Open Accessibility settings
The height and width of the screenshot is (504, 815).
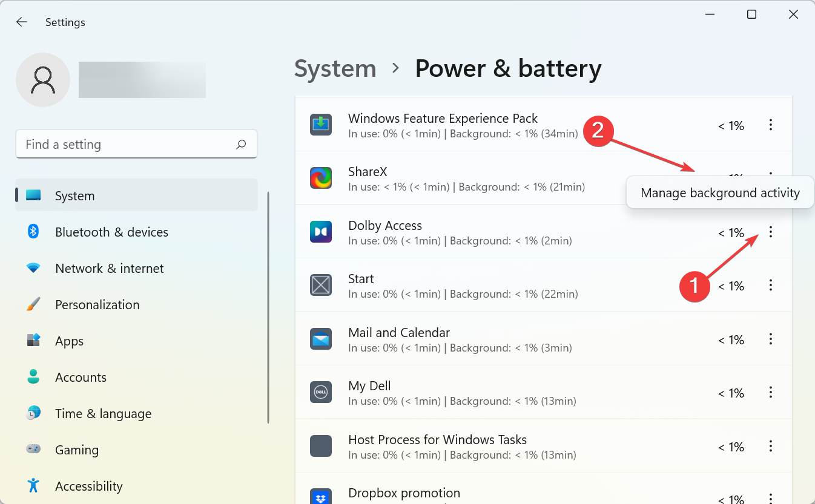pos(136,486)
